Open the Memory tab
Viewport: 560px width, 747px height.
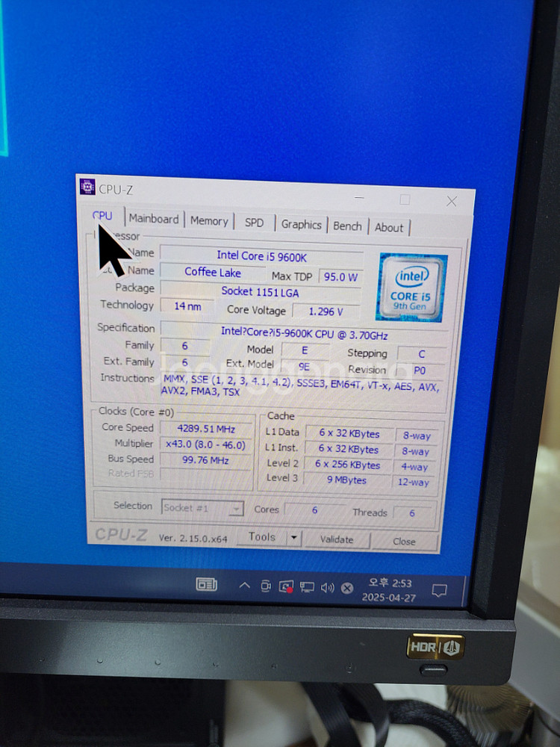pyautogui.click(x=209, y=221)
